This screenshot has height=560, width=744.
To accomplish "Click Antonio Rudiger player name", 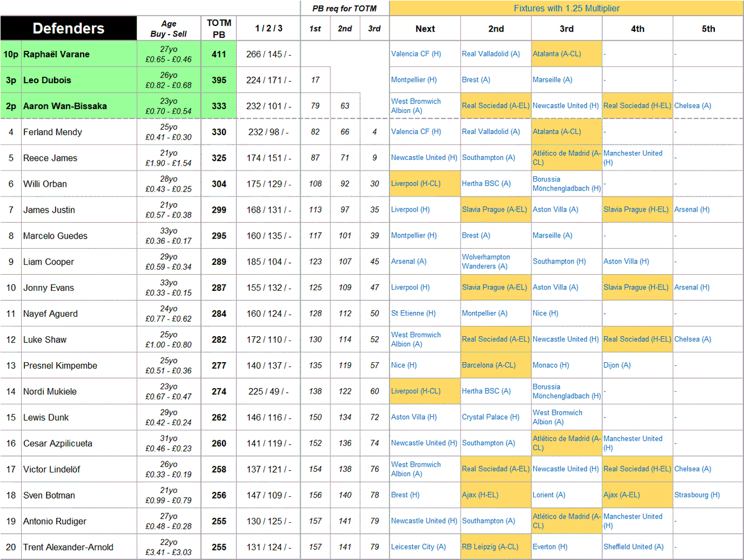I will pos(55,522).
